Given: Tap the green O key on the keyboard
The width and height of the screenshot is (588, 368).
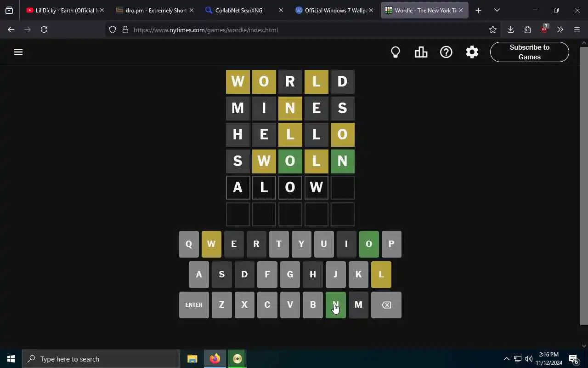Looking at the screenshot, I should (x=369, y=244).
